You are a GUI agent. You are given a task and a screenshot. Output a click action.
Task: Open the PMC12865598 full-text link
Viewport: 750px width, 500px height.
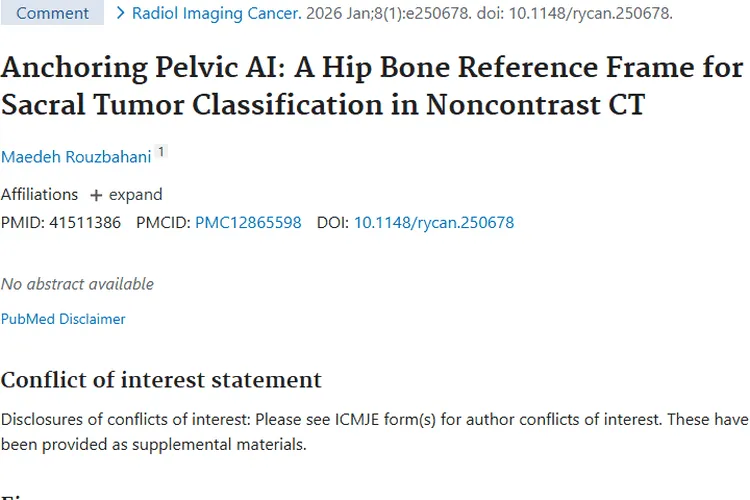pos(248,223)
